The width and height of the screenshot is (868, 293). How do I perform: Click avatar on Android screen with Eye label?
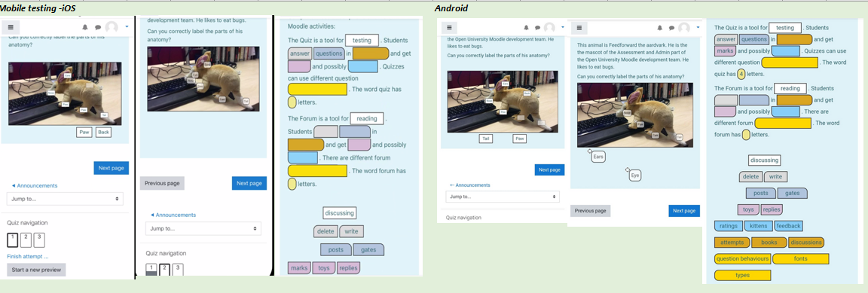[x=684, y=28]
